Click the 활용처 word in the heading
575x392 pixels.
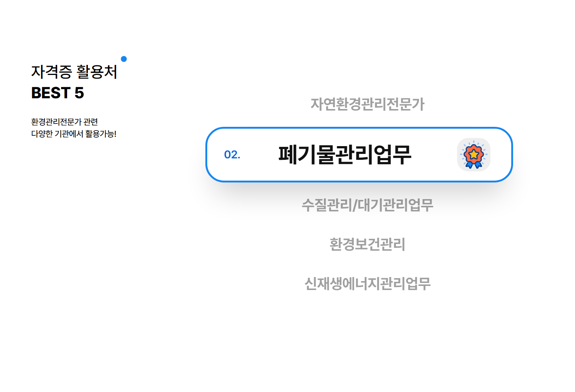[x=97, y=72]
